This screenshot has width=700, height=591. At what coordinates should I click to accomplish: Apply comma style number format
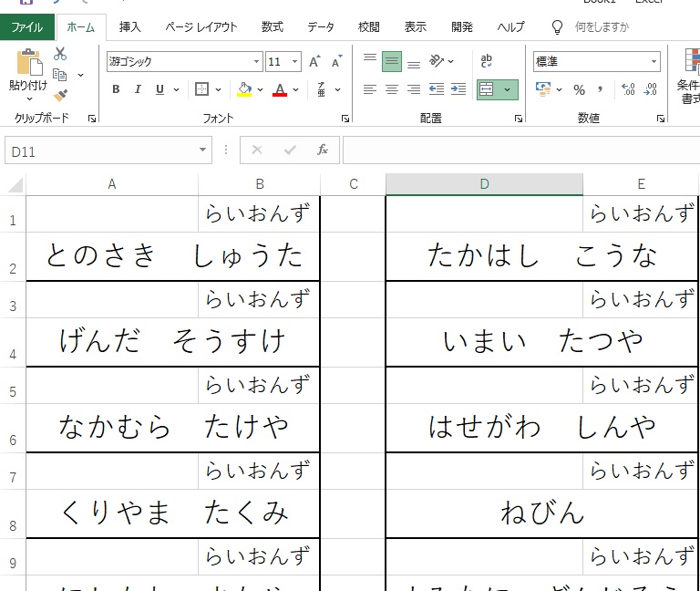[601, 89]
